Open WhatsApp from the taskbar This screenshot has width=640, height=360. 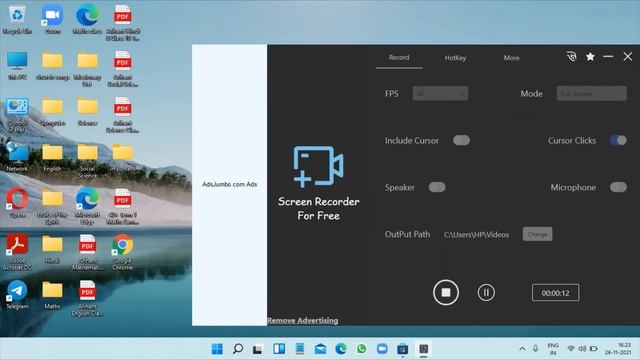(x=361, y=349)
